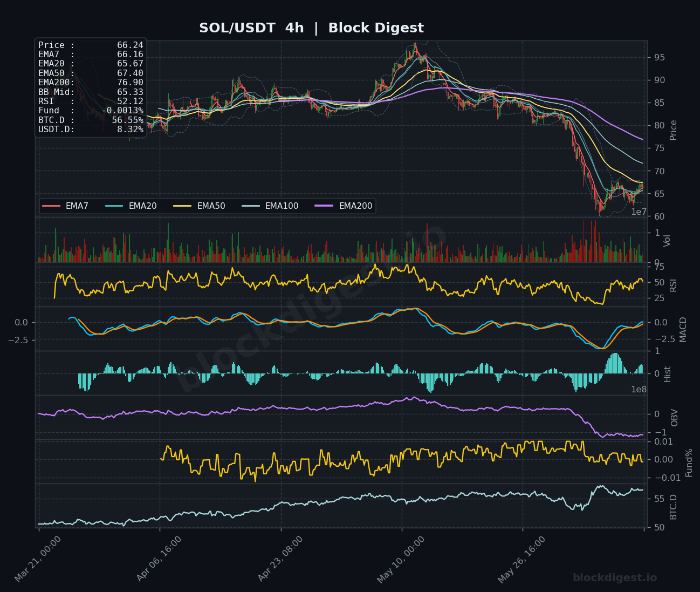Click the 65 price axis tick
This screenshot has width=700, height=592.
(659, 194)
